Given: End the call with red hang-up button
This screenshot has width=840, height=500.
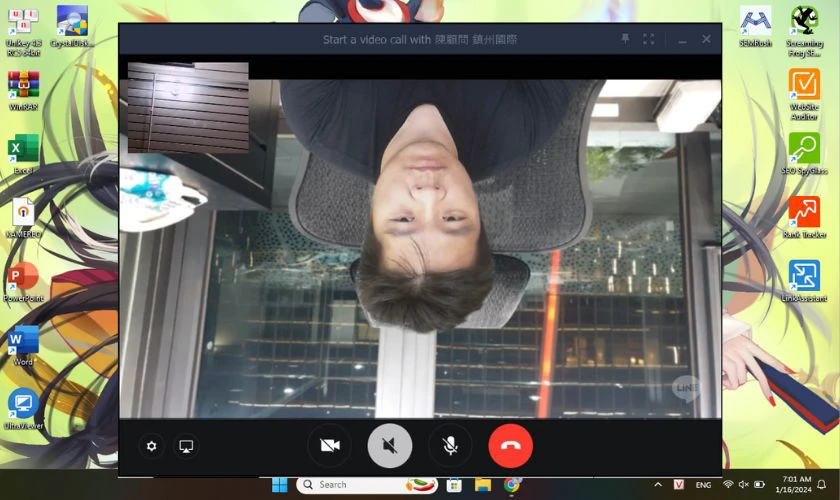Looking at the screenshot, I should pos(511,445).
